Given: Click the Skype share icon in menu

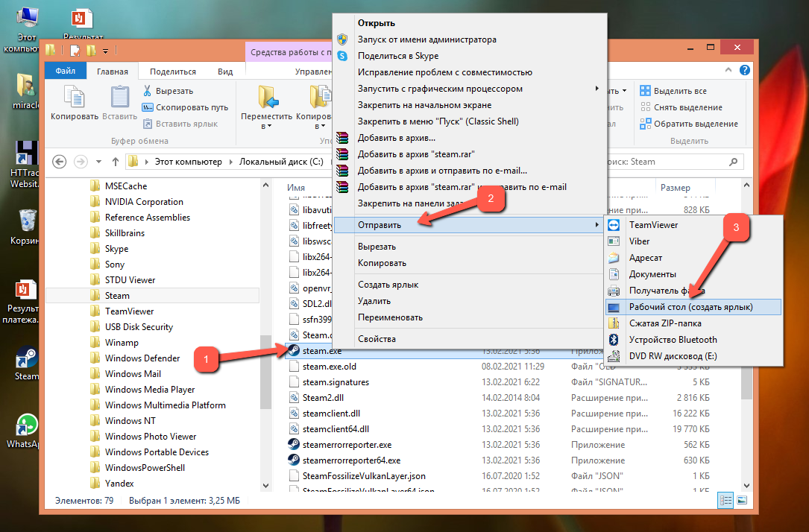Looking at the screenshot, I should pyautogui.click(x=343, y=56).
